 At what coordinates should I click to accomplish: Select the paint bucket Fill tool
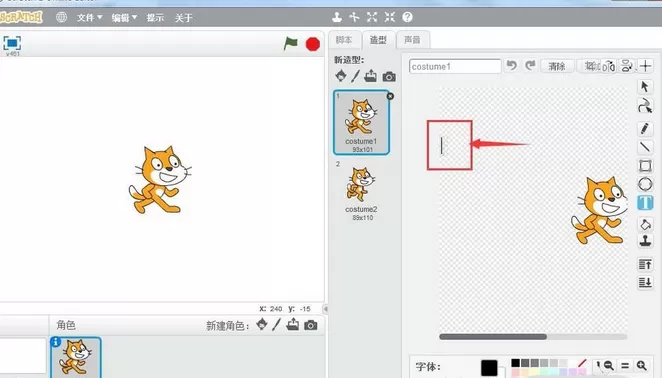[x=645, y=224]
